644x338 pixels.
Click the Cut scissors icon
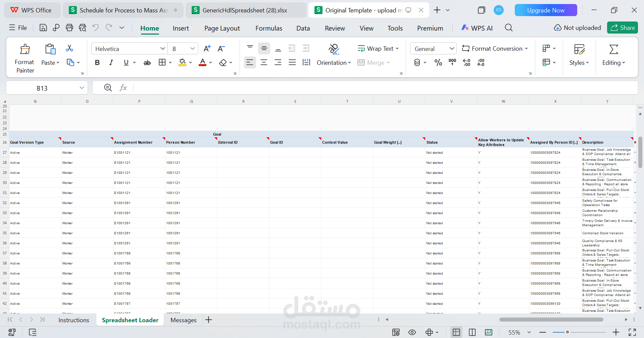point(69,48)
